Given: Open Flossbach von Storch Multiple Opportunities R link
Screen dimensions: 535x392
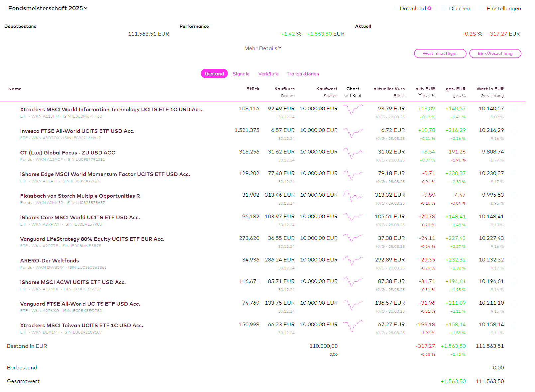Looking at the screenshot, I should point(80,196).
